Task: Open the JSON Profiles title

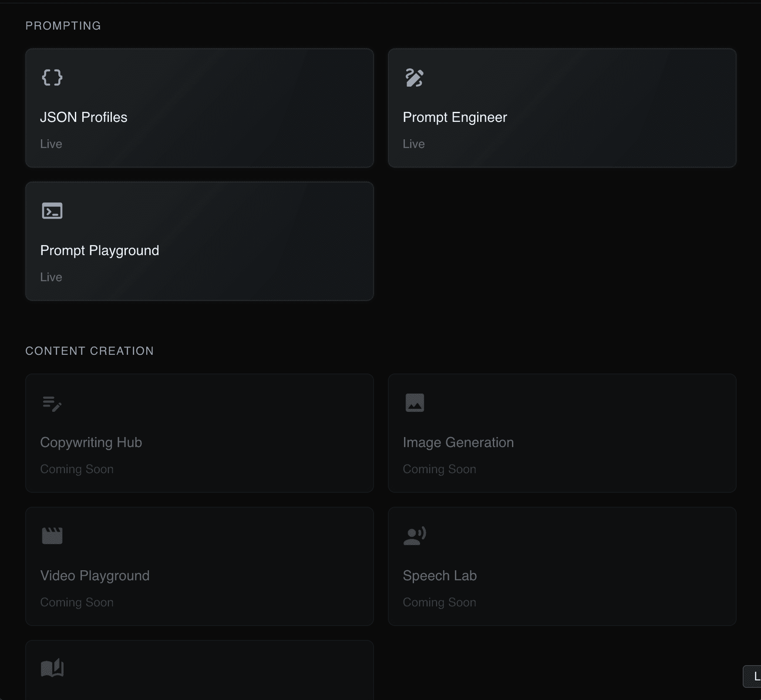Action: coord(84,117)
